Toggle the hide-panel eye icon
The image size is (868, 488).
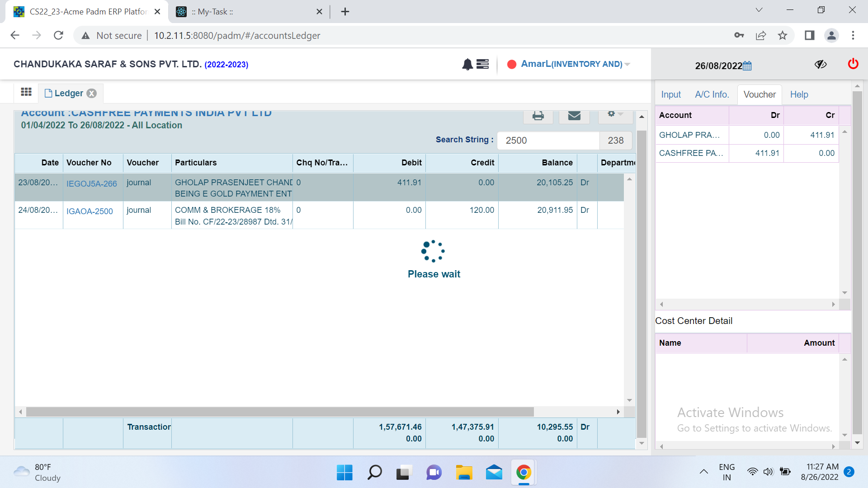pyautogui.click(x=821, y=64)
